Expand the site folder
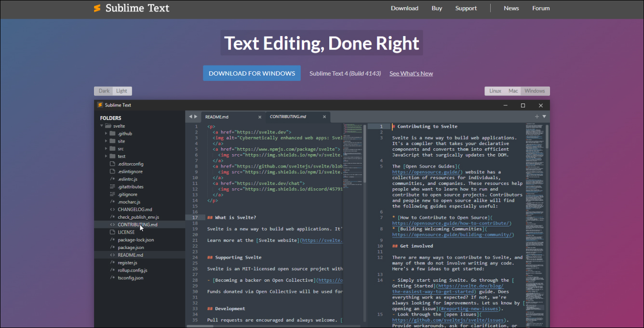This screenshot has height=328, width=644. click(107, 141)
